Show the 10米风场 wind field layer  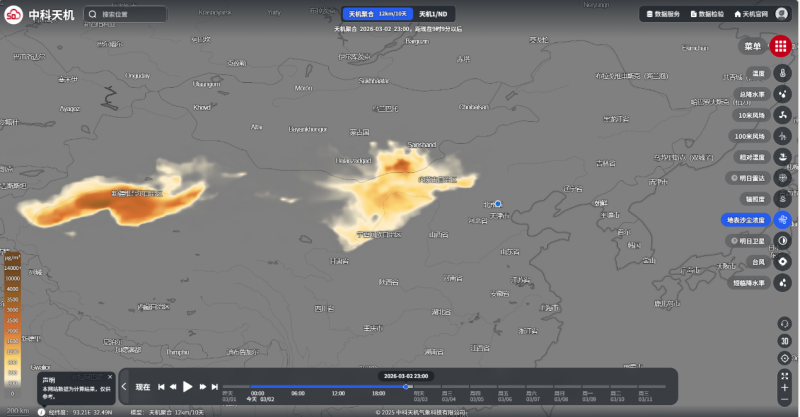(x=782, y=115)
